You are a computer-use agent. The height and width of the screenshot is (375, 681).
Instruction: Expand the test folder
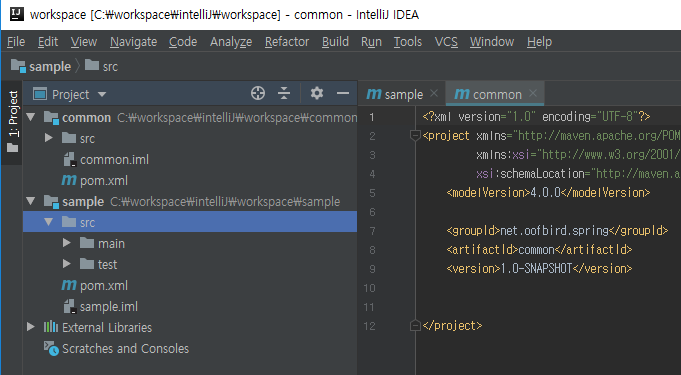66,264
